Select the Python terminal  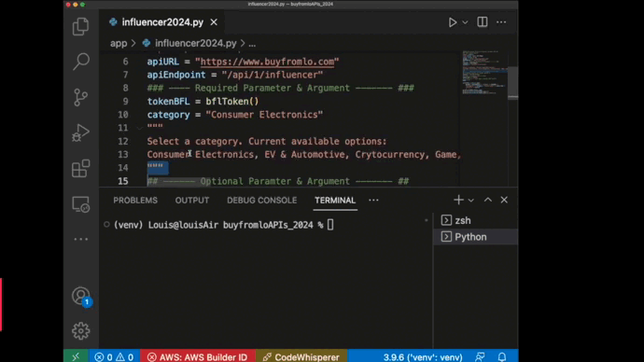click(x=476, y=237)
